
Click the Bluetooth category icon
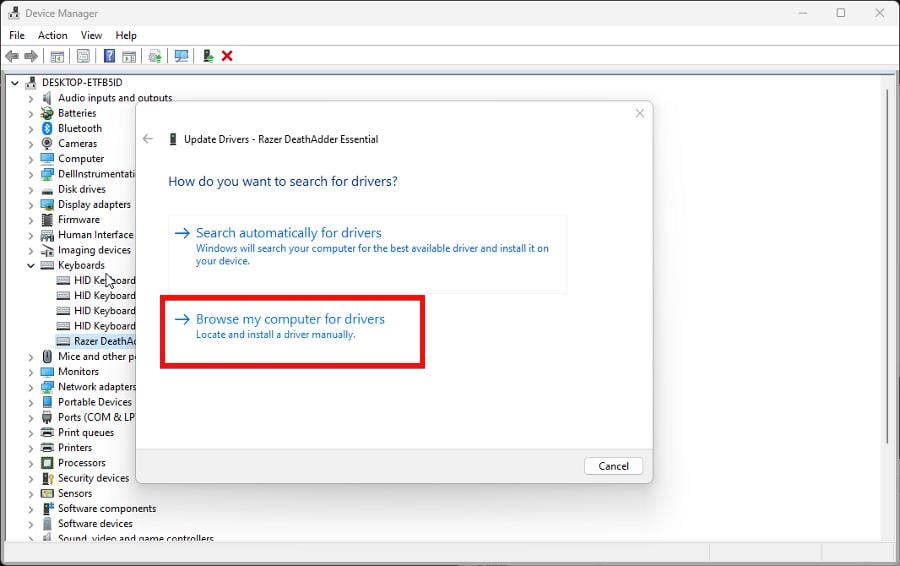pos(47,129)
